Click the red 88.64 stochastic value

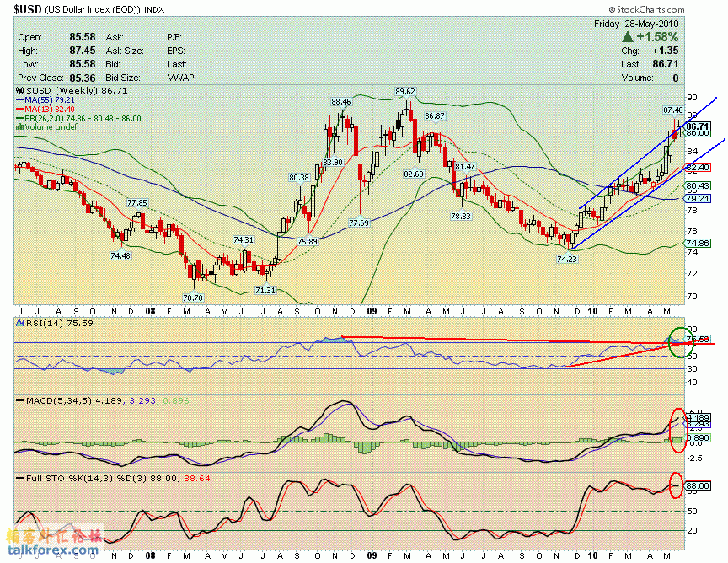click(197, 478)
